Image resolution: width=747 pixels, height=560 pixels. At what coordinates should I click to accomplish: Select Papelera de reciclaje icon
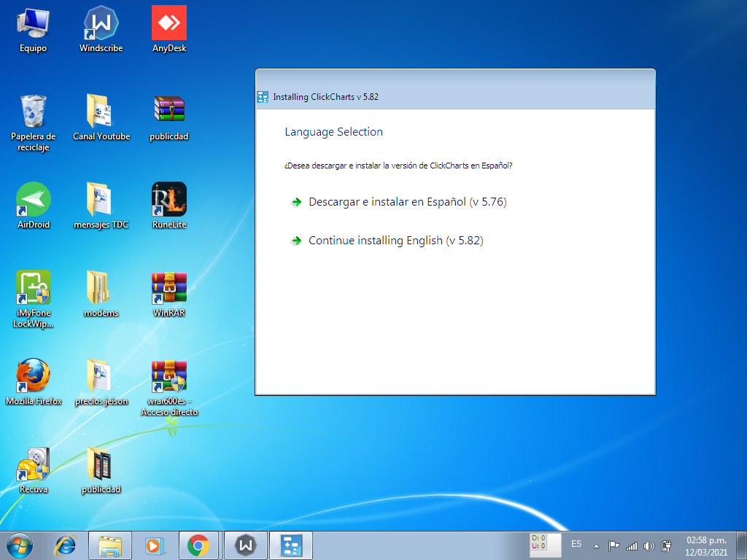[x=33, y=122]
